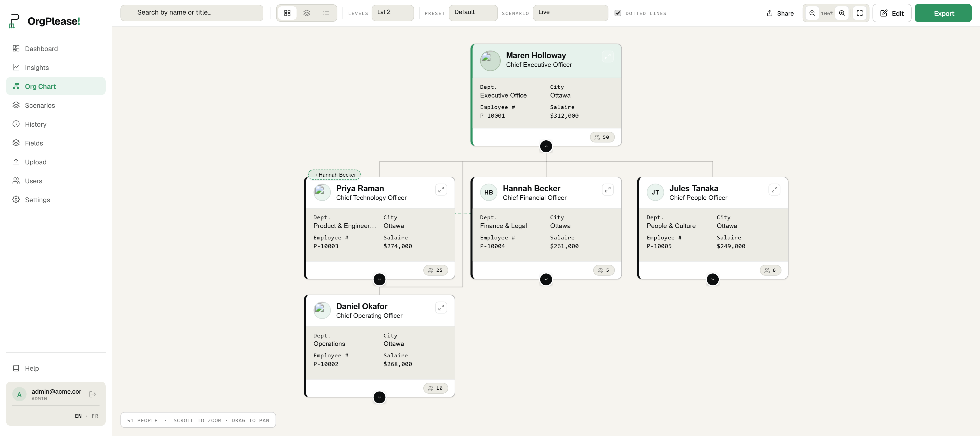Open Dashboard in the sidebar
This screenshot has height=436, width=980.
click(56, 49)
